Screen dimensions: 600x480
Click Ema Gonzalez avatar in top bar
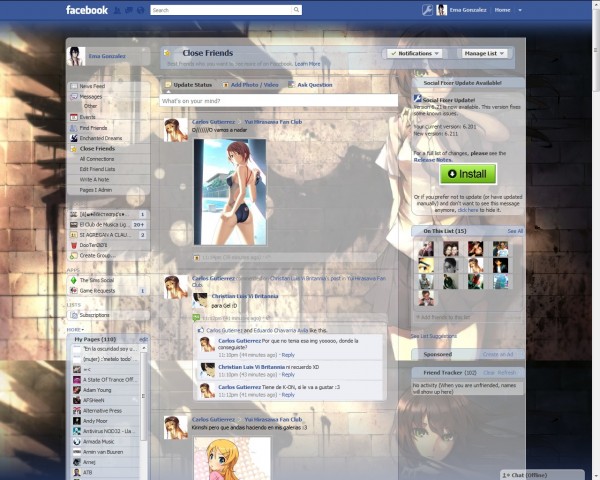[x=441, y=10]
